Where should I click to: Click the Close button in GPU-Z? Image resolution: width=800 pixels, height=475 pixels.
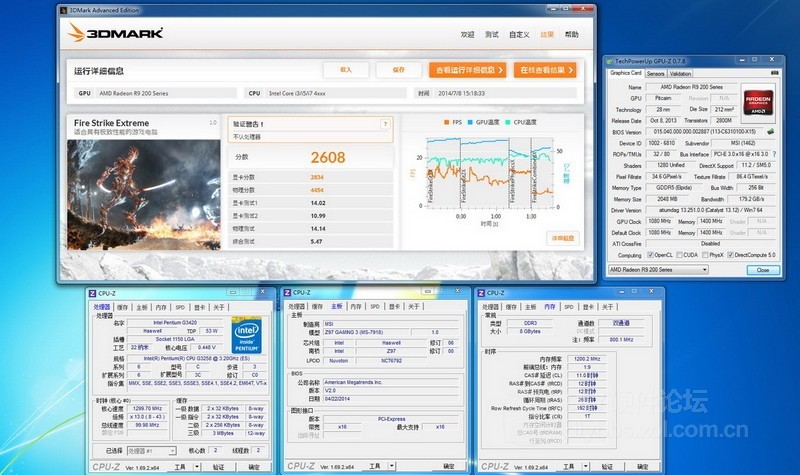tap(763, 270)
